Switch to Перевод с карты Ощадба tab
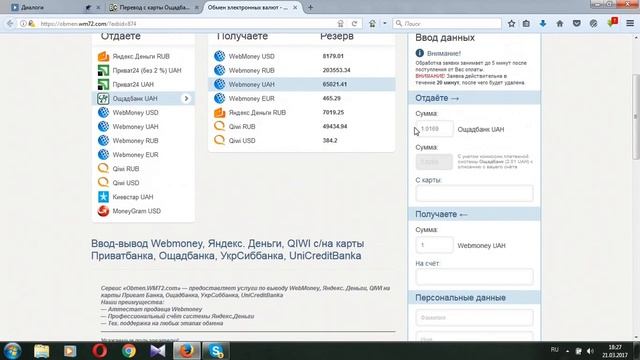The height and width of the screenshot is (360, 640). pos(153,7)
